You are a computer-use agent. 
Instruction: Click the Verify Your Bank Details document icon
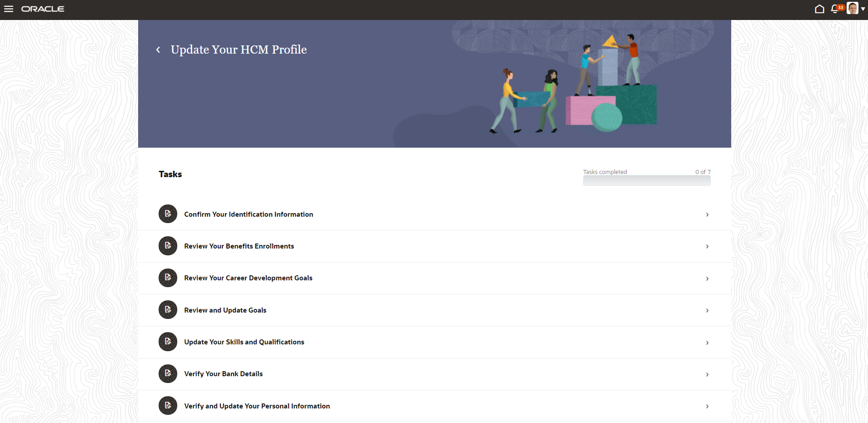coord(168,373)
